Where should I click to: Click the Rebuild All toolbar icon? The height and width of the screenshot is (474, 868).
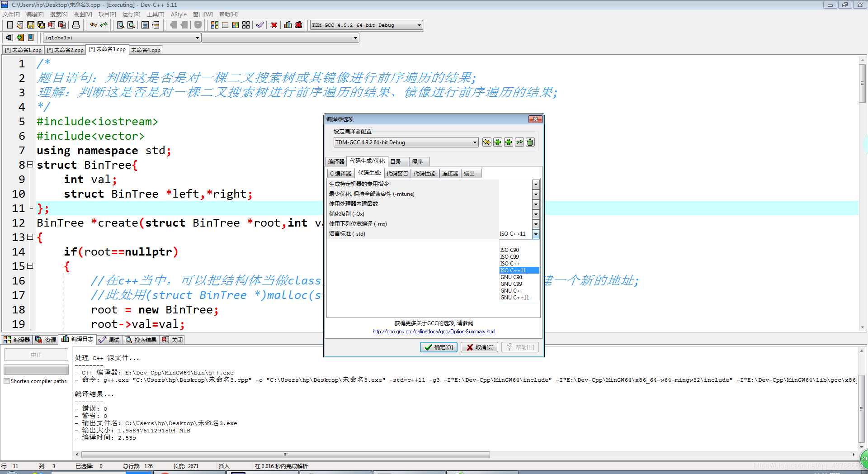(246, 25)
